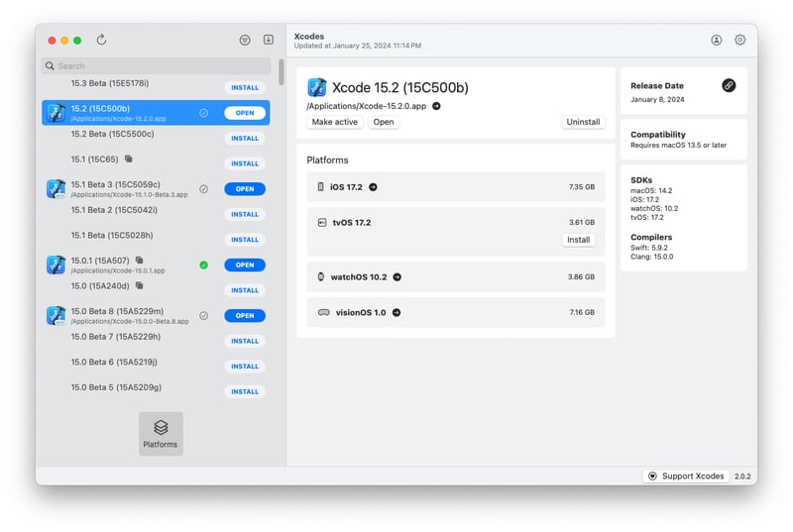The width and height of the screenshot is (793, 532).
Task: Toggle the active checkmark for 15.0 Beta 8
Action: point(203,316)
